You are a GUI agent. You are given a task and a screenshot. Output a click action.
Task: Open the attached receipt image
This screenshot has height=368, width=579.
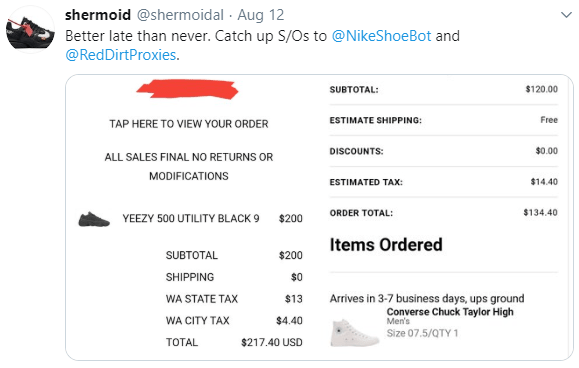pos(319,217)
